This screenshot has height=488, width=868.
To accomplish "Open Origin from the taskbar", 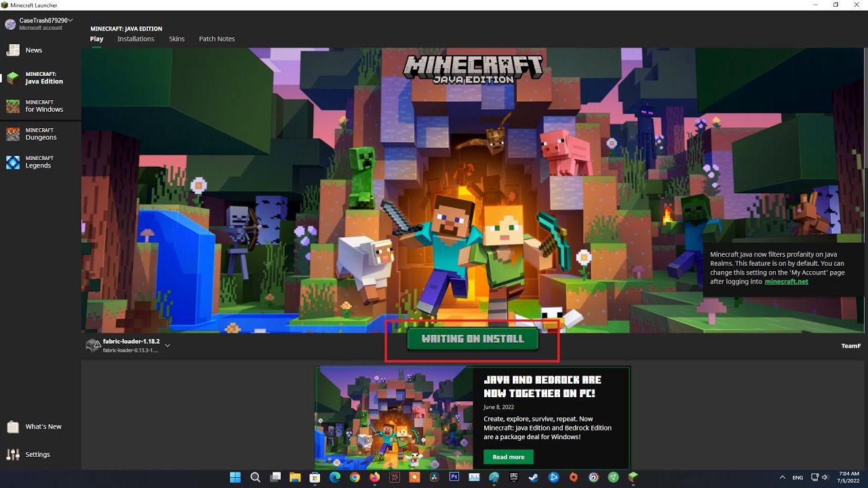I will (x=573, y=477).
